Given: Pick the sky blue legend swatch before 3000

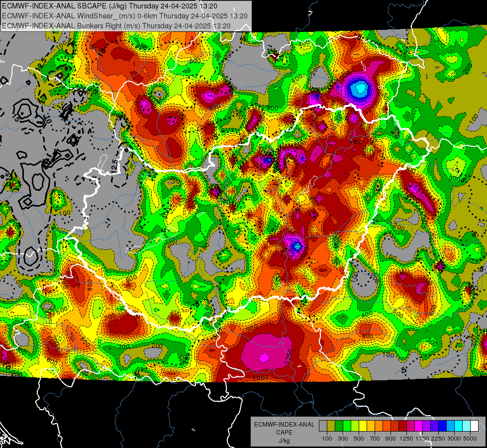Looking at the screenshot, I should (450, 426).
